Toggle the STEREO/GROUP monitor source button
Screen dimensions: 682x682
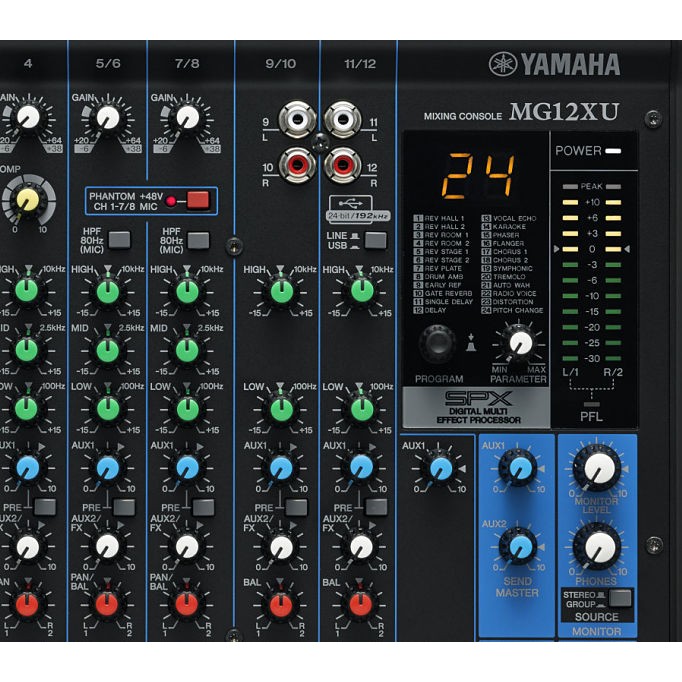click(x=620, y=598)
